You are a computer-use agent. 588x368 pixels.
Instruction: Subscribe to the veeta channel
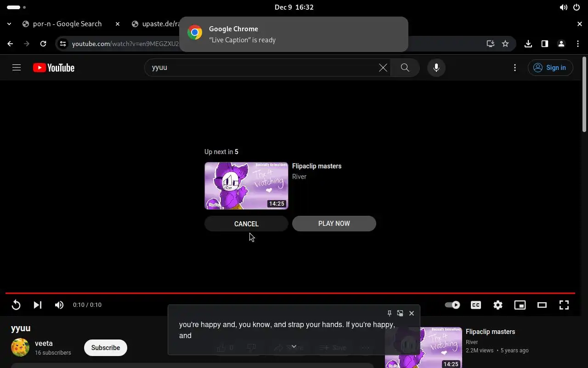[x=106, y=348]
